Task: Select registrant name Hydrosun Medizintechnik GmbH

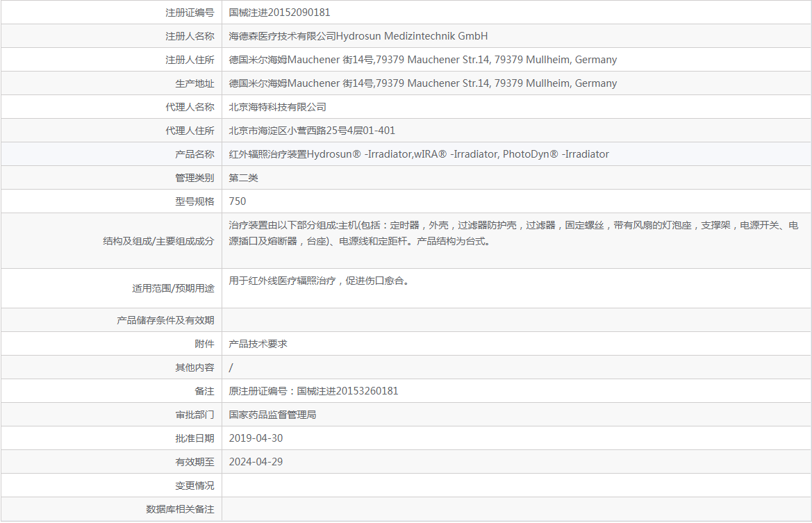Action: tap(412, 36)
